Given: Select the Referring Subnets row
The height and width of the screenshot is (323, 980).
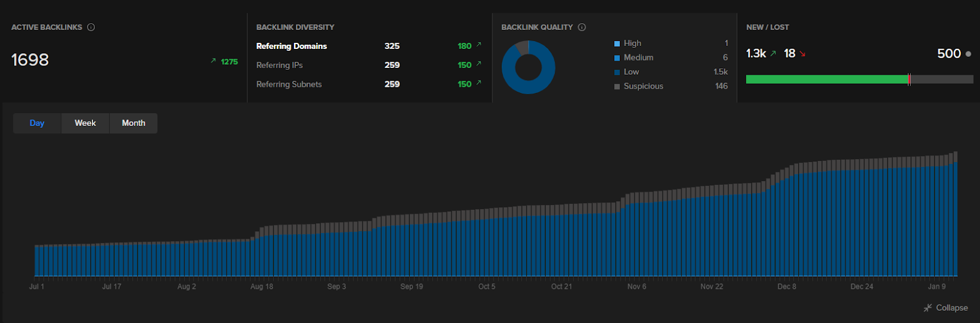Looking at the screenshot, I should pyautogui.click(x=288, y=84).
